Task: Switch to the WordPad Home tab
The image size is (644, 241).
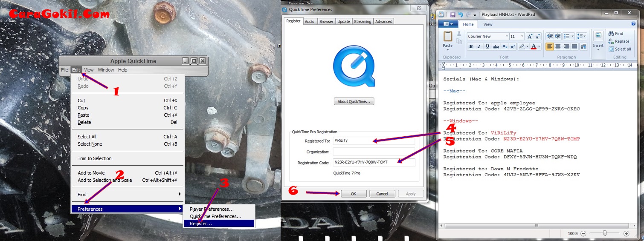Action: tap(468, 24)
